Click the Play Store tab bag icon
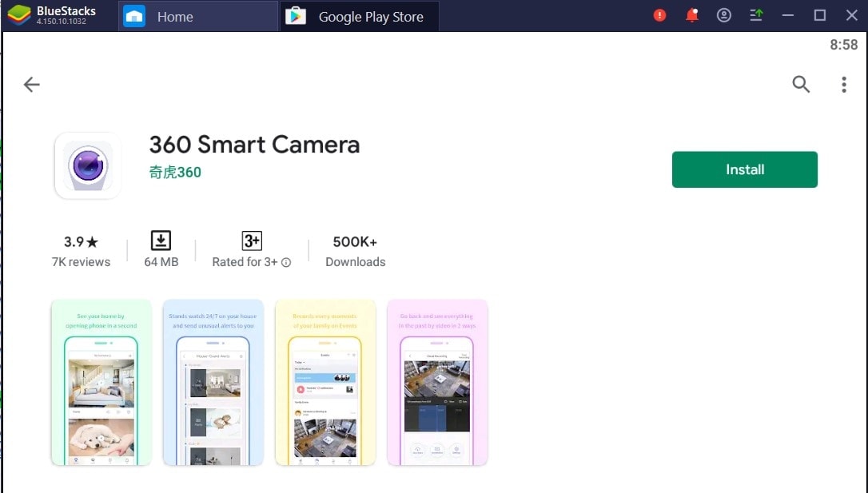Screen dimensions: 868x493 click(296, 17)
